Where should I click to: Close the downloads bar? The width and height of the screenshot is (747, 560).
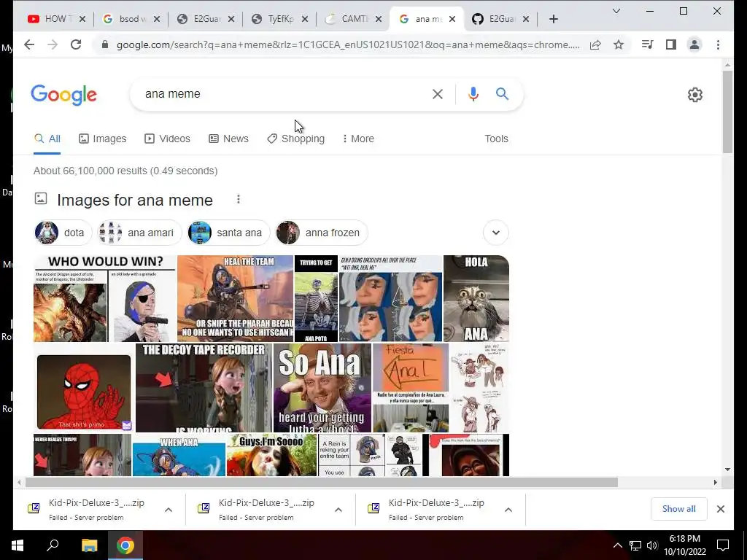coord(720,509)
